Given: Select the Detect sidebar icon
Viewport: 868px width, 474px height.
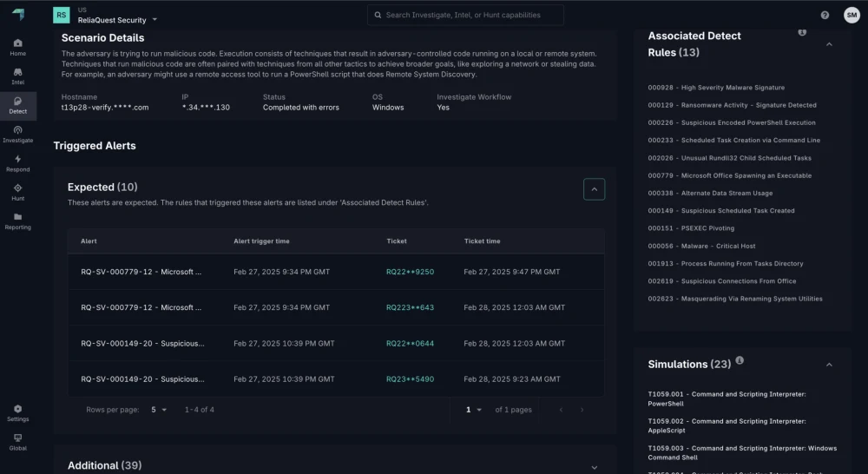Looking at the screenshot, I should (x=17, y=106).
